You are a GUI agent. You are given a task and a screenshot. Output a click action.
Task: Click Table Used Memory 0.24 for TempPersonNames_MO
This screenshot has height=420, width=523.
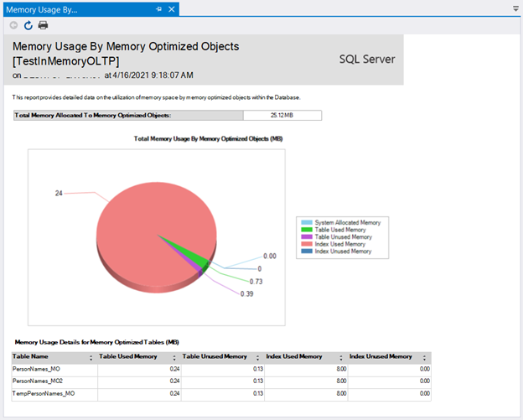pos(174,394)
